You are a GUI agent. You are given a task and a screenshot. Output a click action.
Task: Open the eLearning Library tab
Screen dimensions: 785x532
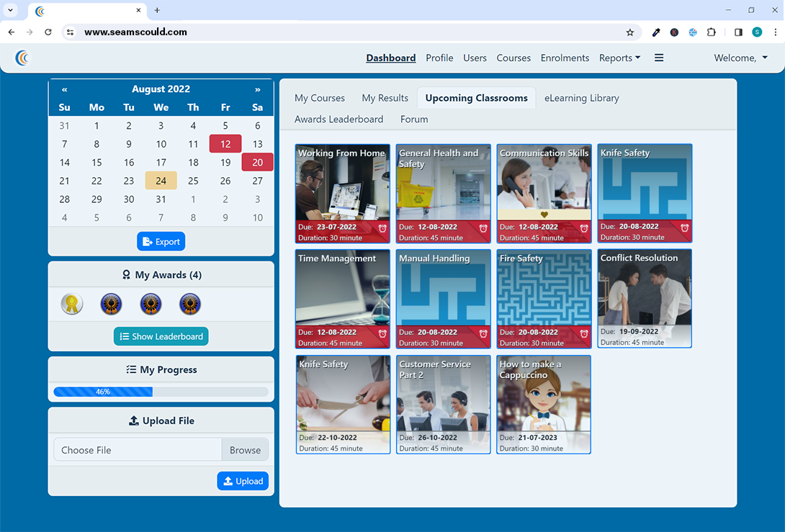[581, 98]
